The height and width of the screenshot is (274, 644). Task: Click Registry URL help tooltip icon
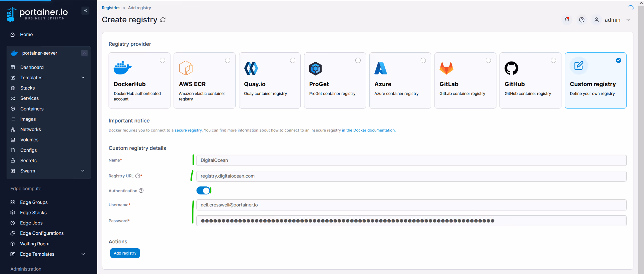click(138, 176)
